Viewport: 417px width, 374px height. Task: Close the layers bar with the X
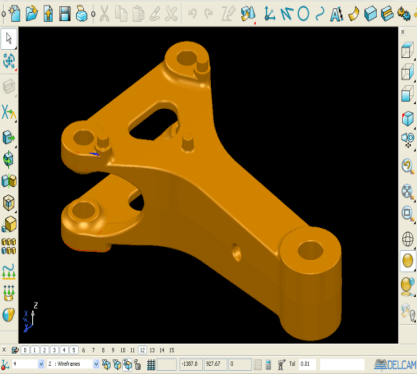coord(4,350)
